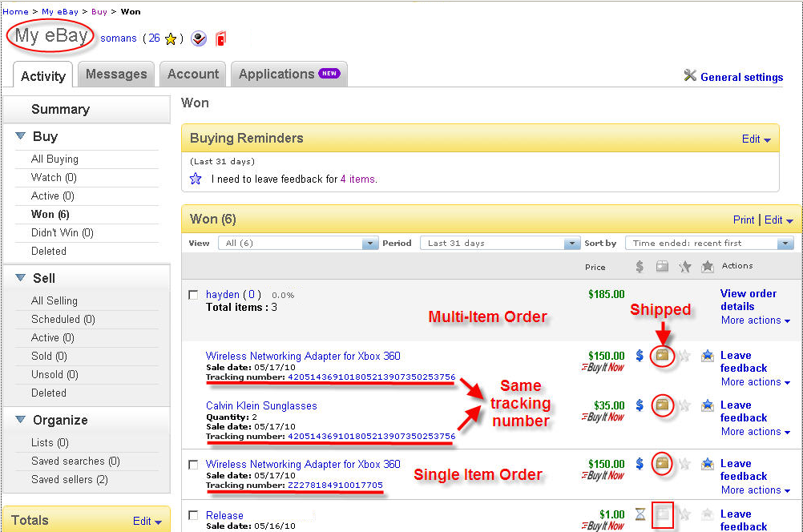
Task: Check the box for the Release item
Action: 193,515
